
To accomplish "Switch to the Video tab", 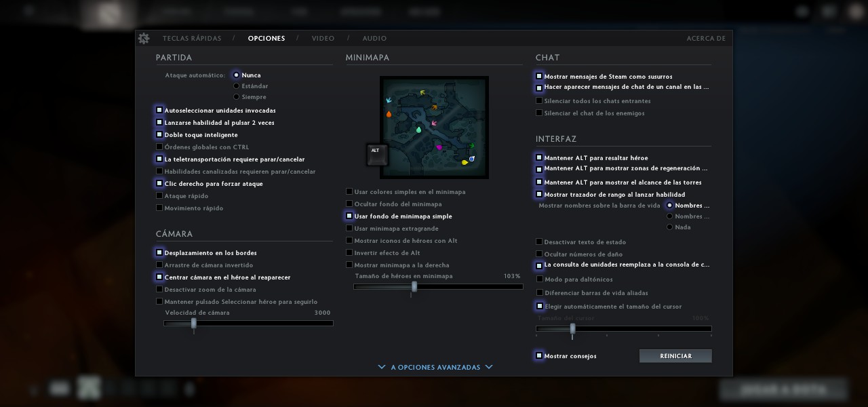I will [323, 39].
